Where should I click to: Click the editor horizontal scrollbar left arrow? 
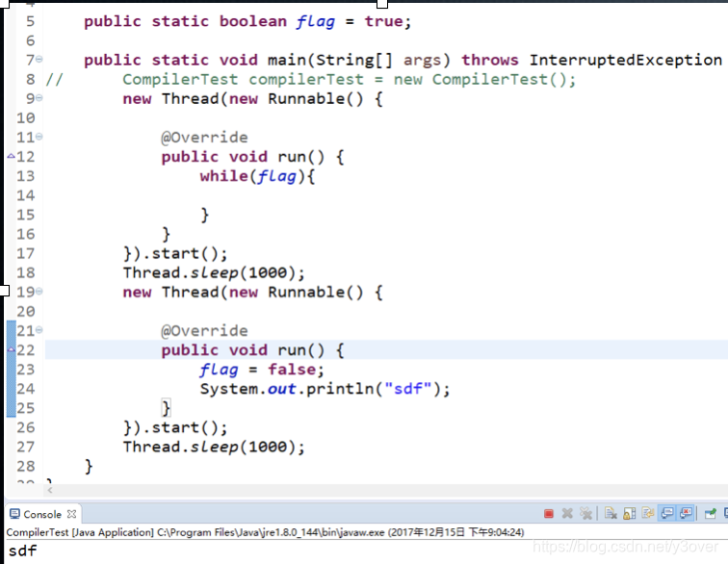click(x=50, y=490)
